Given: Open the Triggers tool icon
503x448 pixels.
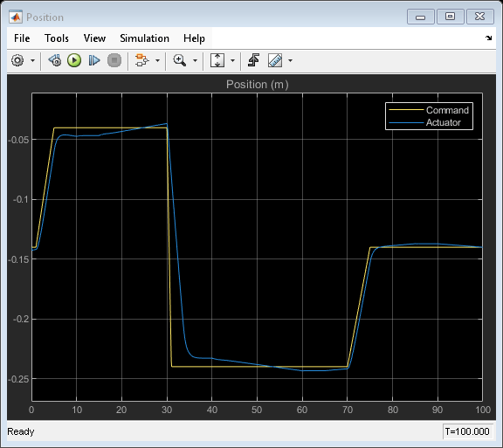Looking at the screenshot, I should [x=254, y=60].
